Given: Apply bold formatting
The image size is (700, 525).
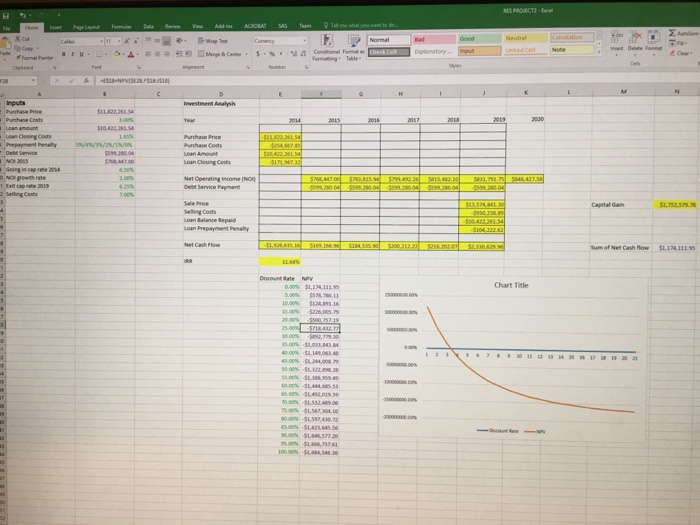Looking at the screenshot, I should tap(64, 54).
